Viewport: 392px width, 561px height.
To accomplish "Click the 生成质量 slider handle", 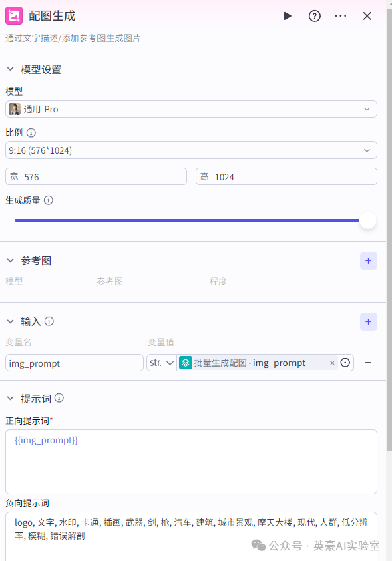I will [368, 220].
